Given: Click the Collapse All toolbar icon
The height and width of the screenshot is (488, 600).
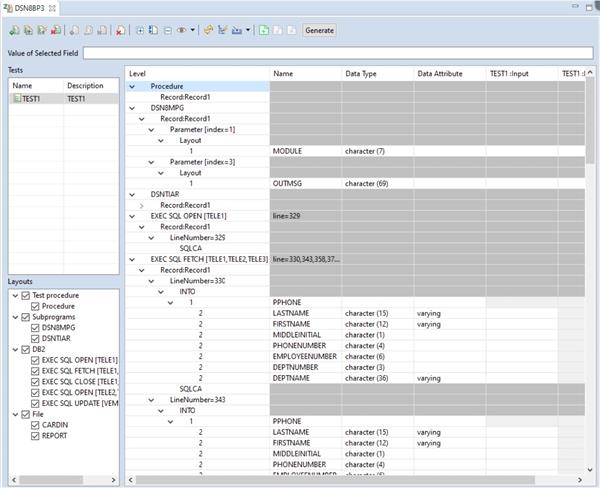Looking at the screenshot, I should click(166, 30).
